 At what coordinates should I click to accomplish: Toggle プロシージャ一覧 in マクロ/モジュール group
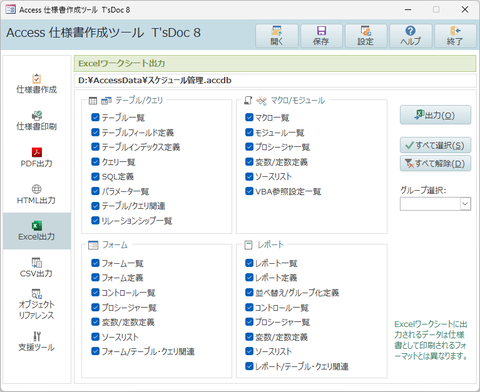(249, 147)
